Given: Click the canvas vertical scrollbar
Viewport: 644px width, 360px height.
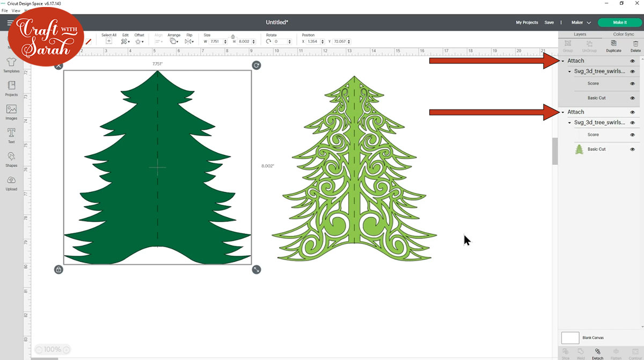Looking at the screenshot, I should pyautogui.click(x=554, y=152).
